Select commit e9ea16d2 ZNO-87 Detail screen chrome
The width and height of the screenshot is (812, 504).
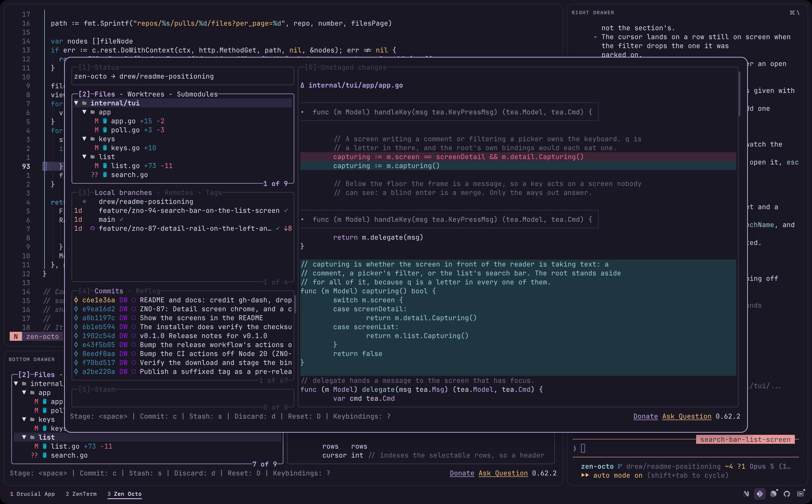coord(183,309)
